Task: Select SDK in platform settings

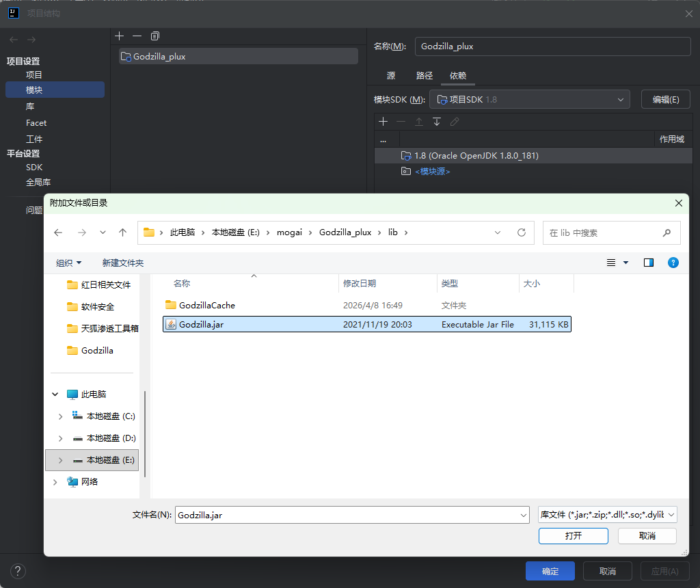Action: [34, 168]
